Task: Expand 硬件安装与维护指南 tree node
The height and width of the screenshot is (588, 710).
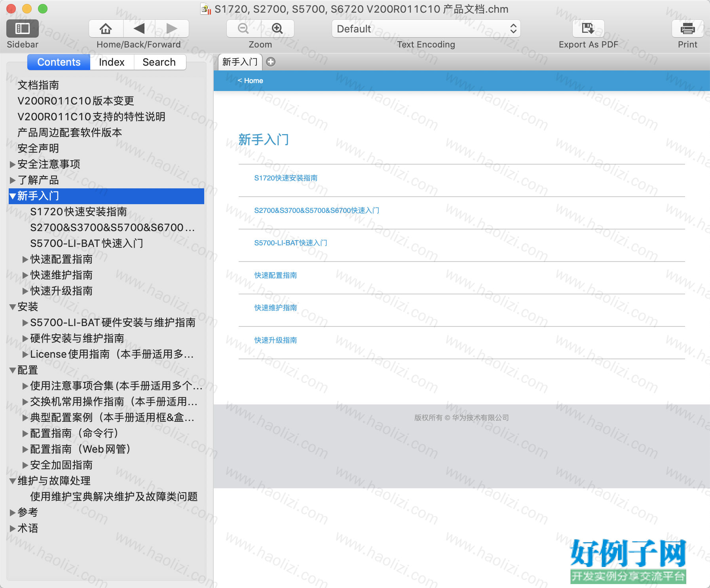Action: (x=25, y=338)
